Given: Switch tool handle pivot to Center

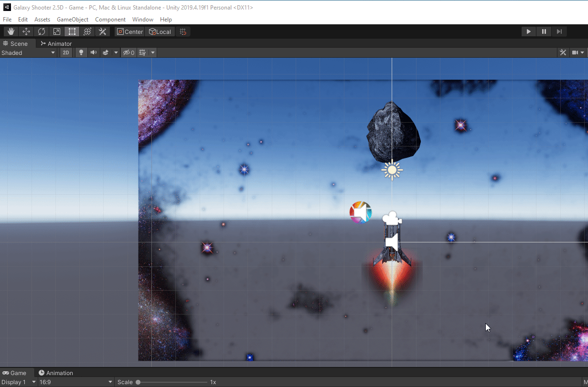Looking at the screenshot, I should (129, 31).
